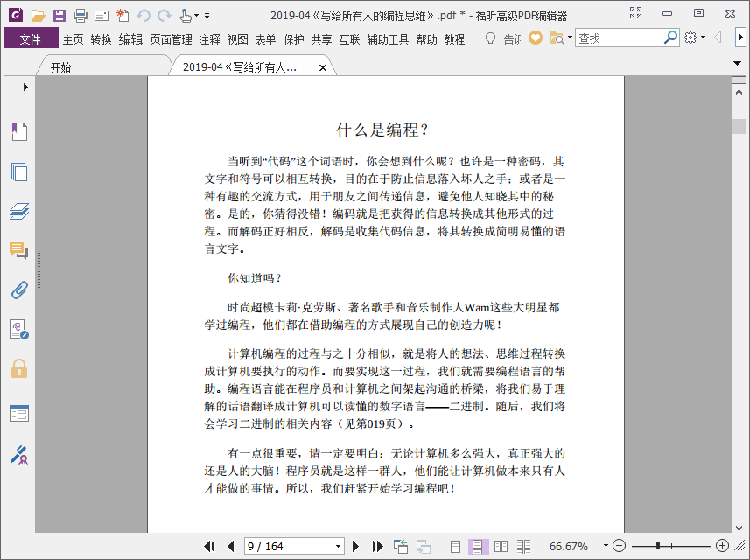Expand the left navigation panel arrow

25,87
